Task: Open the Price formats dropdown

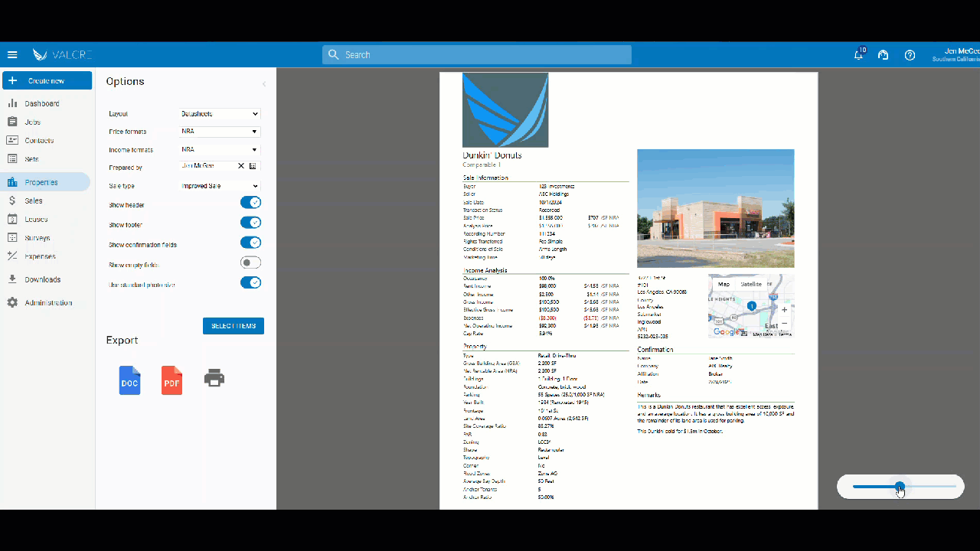Action: tap(220, 132)
